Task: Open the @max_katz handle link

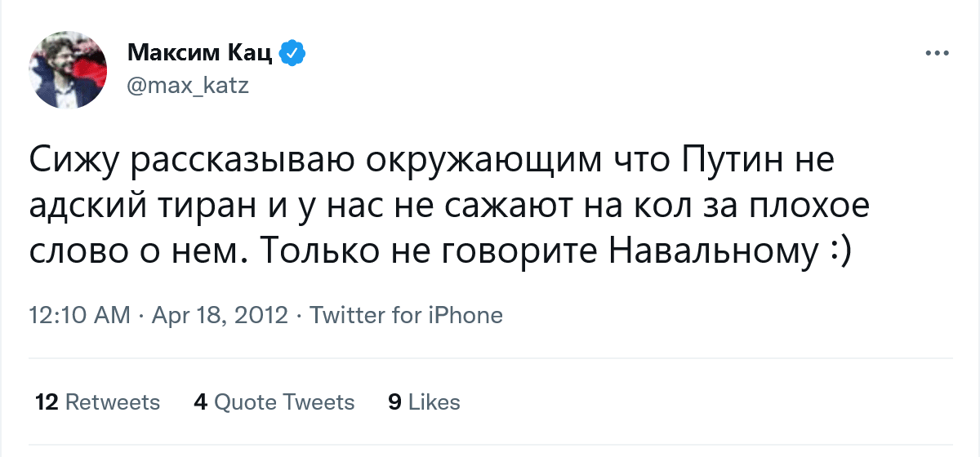Action: click(x=188, y=84)
